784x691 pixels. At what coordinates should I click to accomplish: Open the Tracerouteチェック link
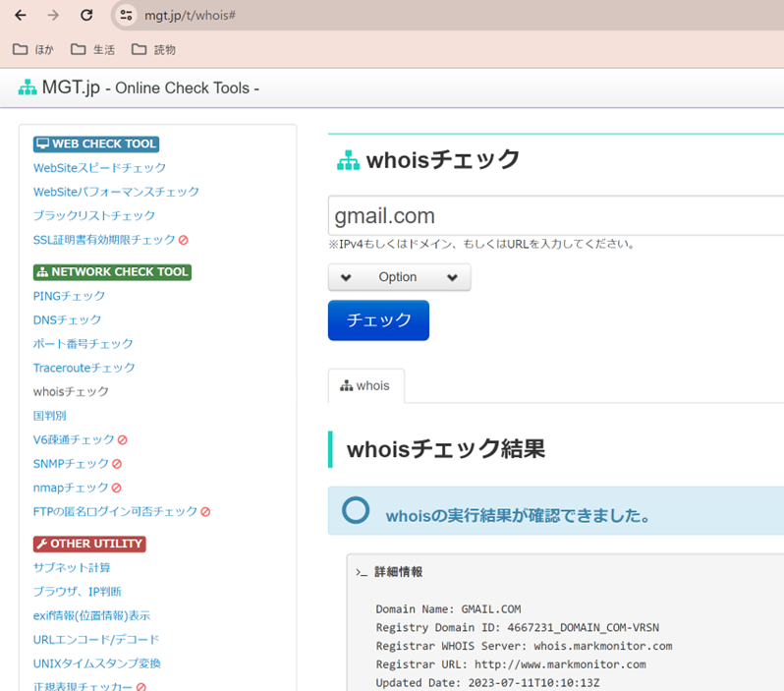click(x=84, y=368)
